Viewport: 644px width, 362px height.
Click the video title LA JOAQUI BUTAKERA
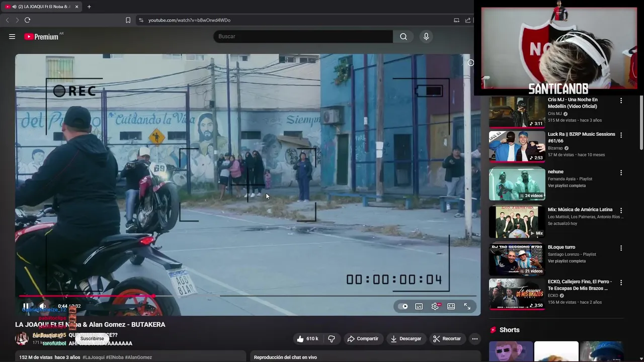(90, 325)
